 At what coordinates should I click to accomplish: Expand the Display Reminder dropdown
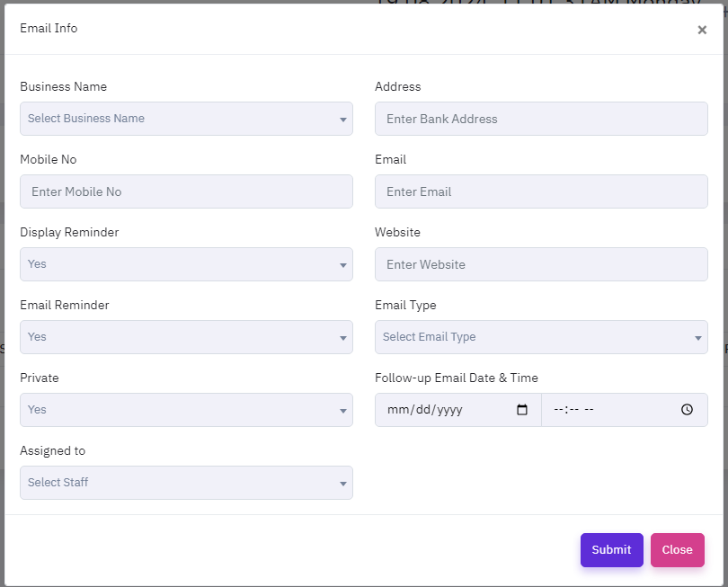(x=186, y=264)
